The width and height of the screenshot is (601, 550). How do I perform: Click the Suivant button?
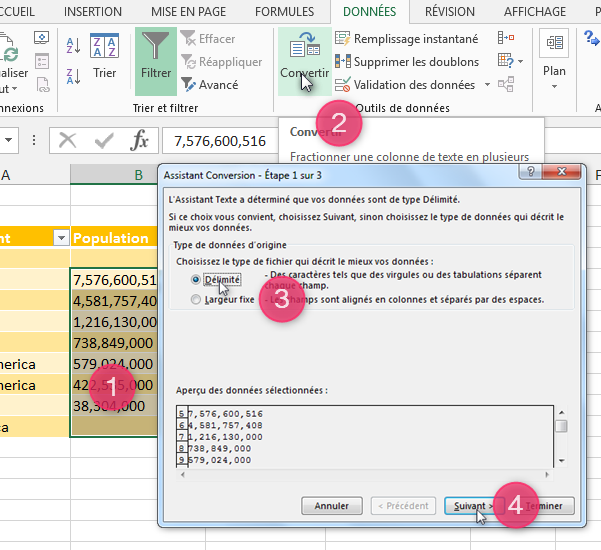tap(474, 506)
